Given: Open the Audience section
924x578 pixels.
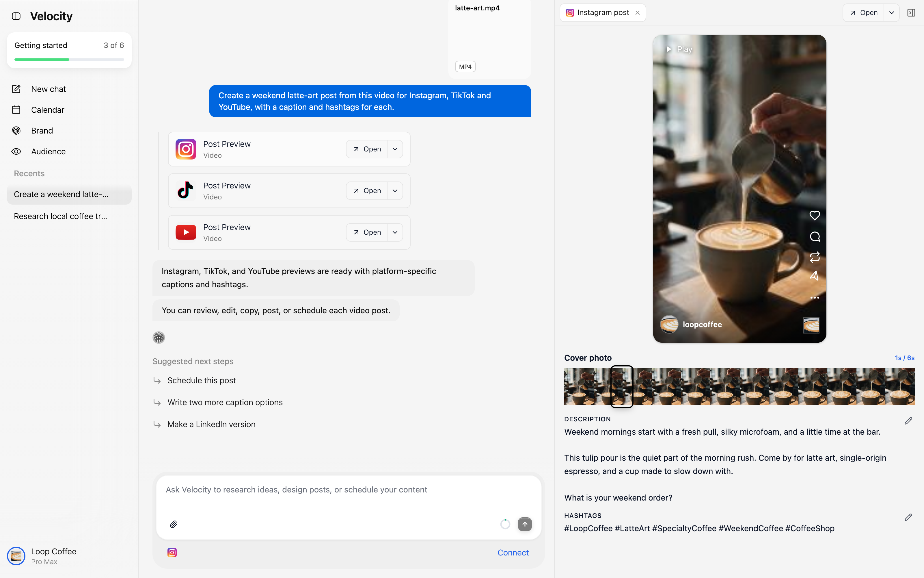Looking at the screenshot, I should 69,151.
